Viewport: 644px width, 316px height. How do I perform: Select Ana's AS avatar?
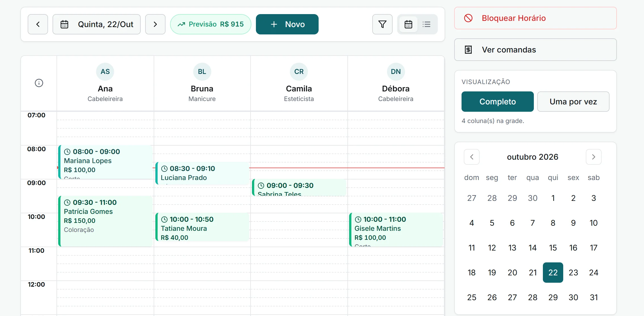click(105, 72)
